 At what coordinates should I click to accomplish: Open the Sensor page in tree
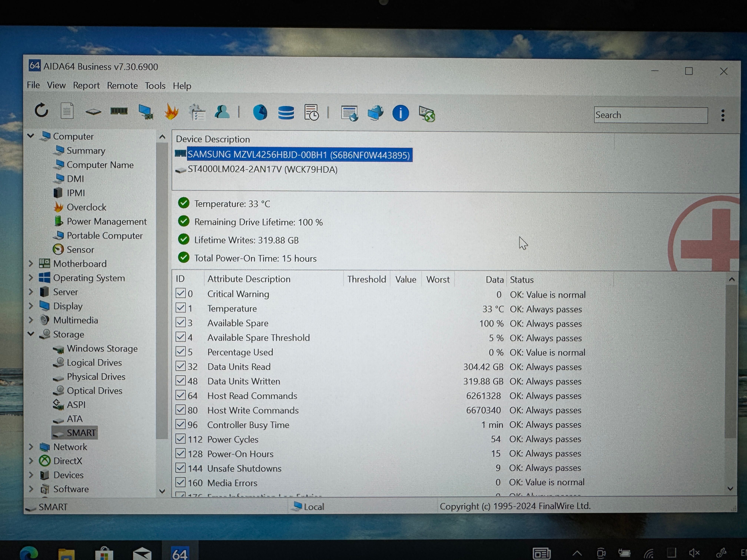point(74,249)
